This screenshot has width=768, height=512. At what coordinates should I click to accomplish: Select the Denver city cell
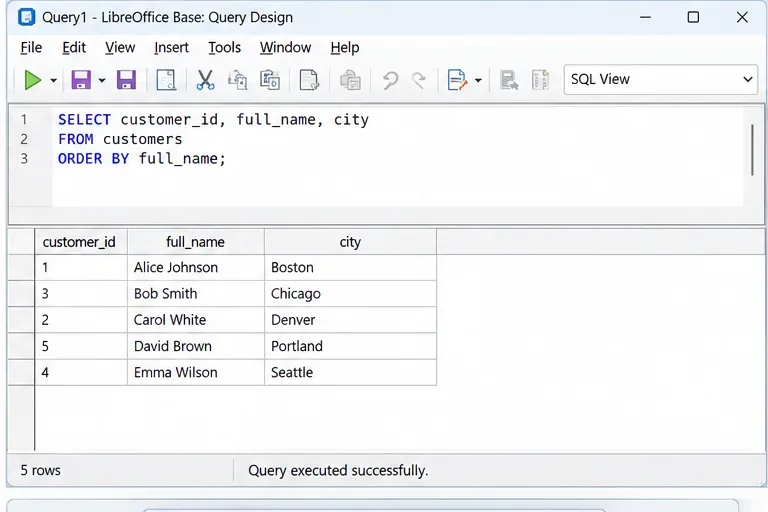[x=350, y=320]
